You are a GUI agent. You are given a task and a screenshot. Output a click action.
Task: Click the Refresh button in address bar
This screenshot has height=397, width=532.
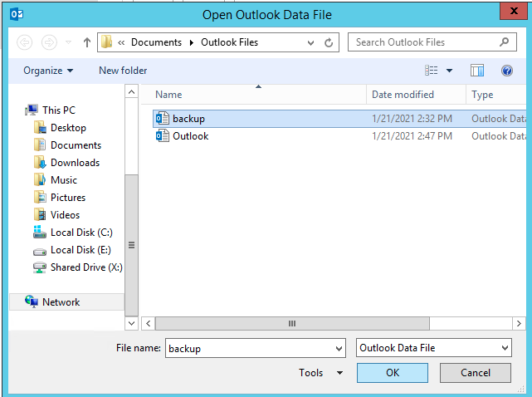[329, 42]
